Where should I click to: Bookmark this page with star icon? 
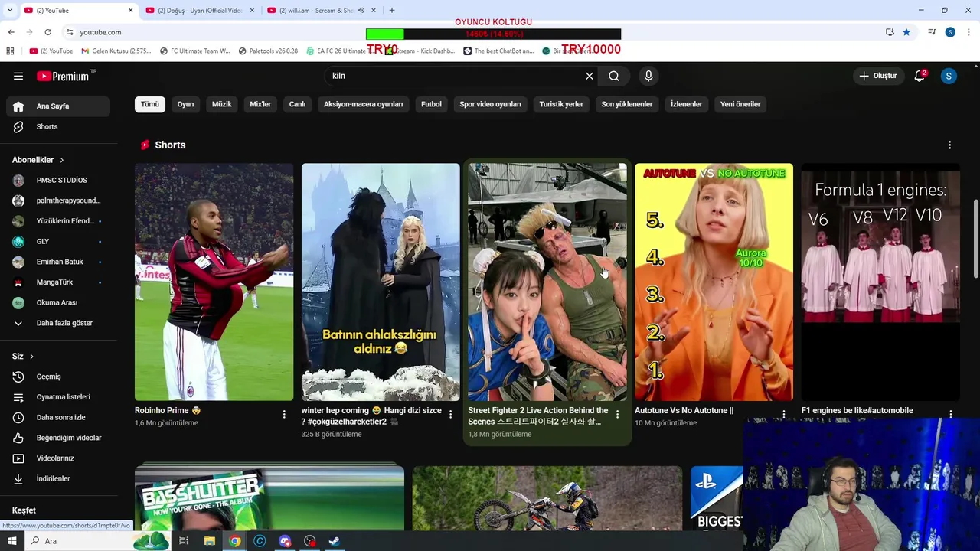906,32
